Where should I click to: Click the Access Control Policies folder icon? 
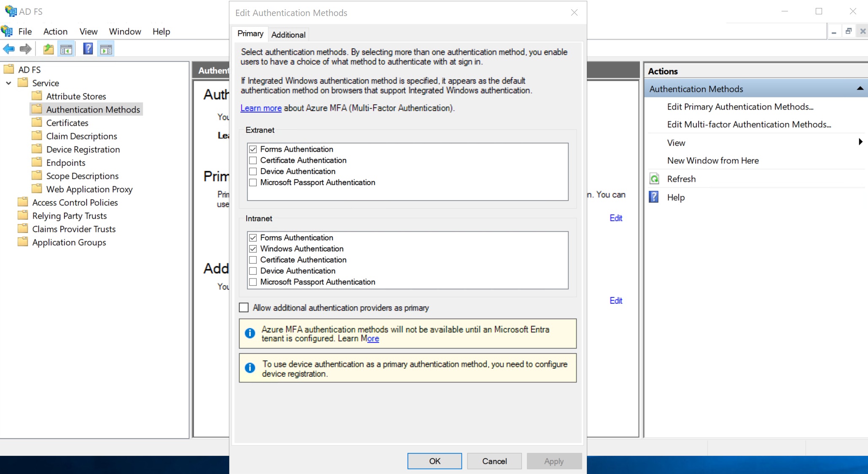(23, 202)
